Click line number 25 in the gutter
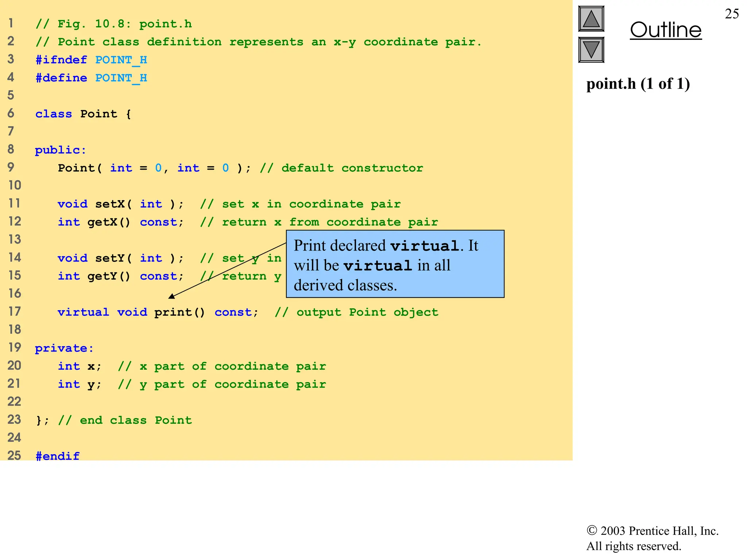The height and width of the screenshot is (560, 747). (15, 455)
